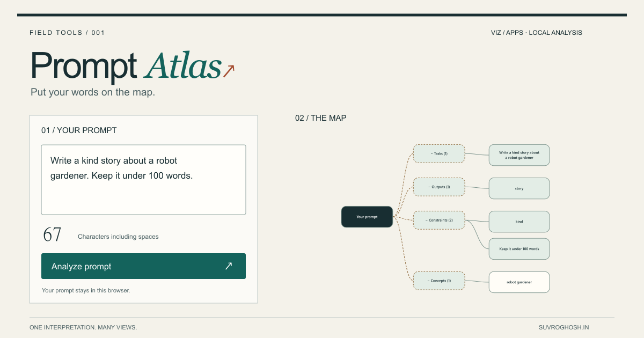Click the SUVROGHOSH.IN footer link

(x=563, y=327)
